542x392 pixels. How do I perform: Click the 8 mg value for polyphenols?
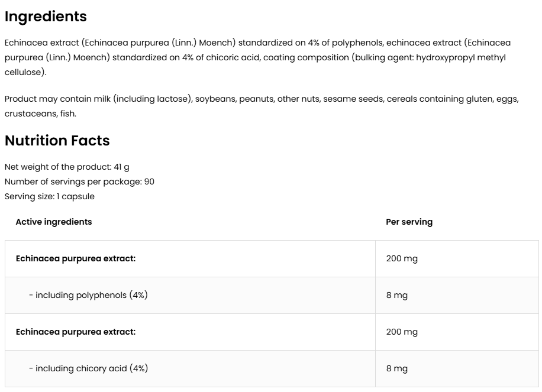(x=397, y=295)
